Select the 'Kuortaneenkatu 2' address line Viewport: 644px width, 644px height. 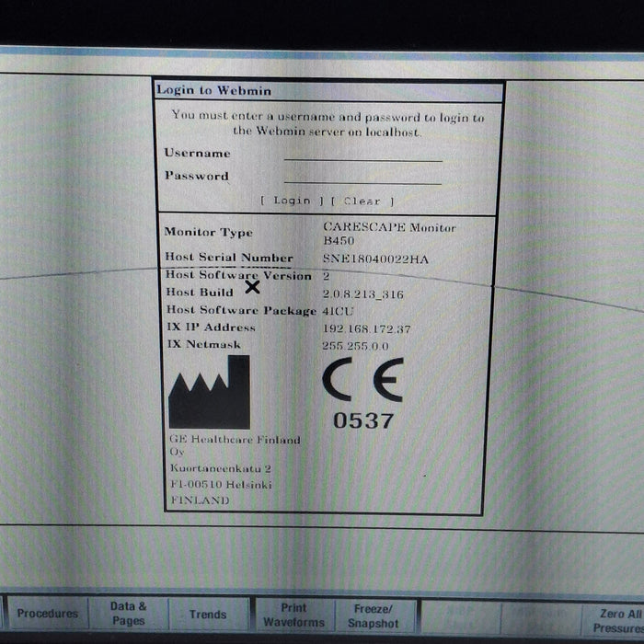pos(221,468)
